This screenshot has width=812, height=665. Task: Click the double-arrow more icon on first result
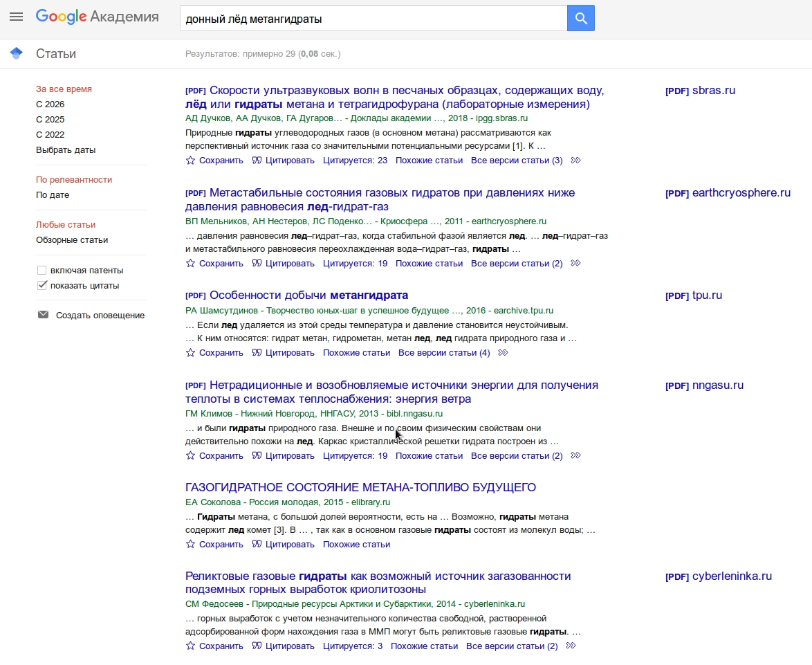point(575,161)
